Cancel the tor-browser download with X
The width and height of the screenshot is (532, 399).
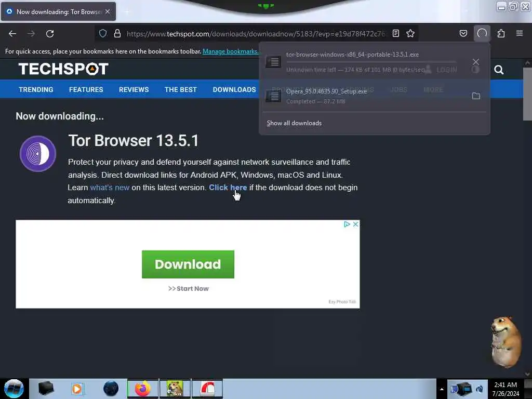point(476,62)
